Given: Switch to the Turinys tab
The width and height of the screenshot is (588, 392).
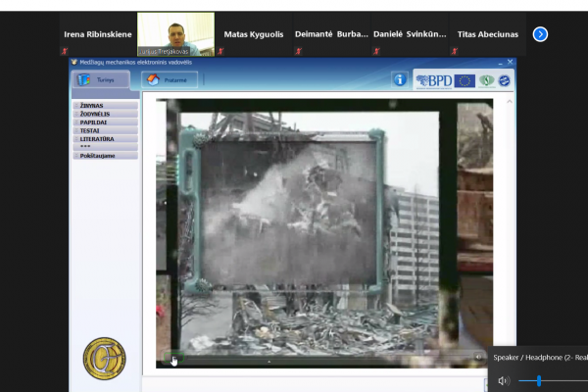Looking at the screenshot, I should pos(101,80).
